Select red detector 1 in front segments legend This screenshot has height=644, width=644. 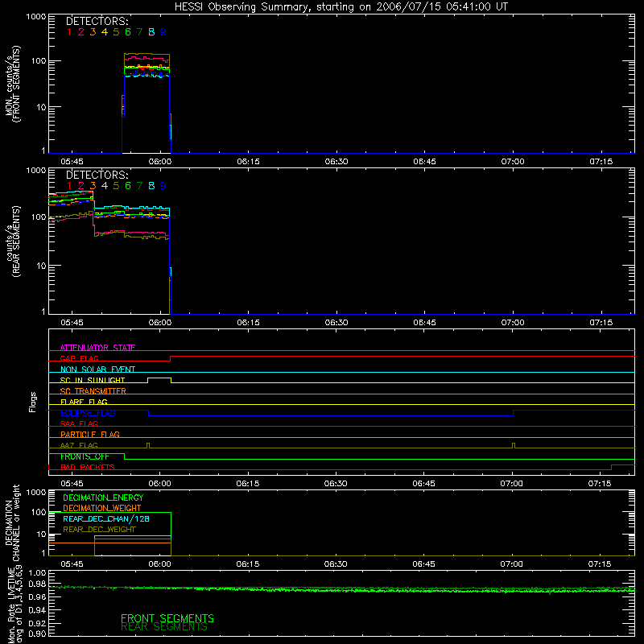(69, 32)
